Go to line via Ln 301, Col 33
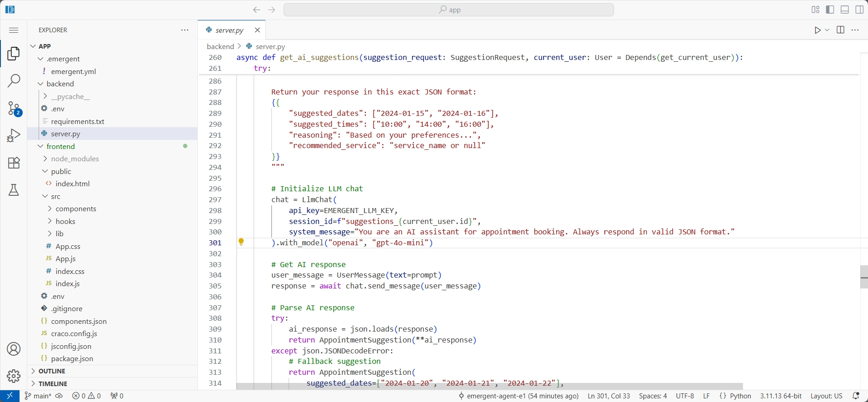 [x=609, y=396]
